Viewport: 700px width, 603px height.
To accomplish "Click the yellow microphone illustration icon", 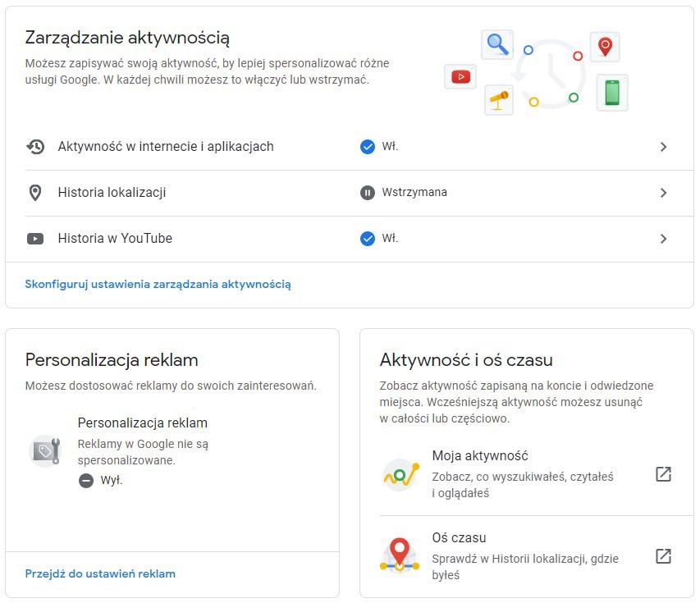I will (x=499, y=100).
